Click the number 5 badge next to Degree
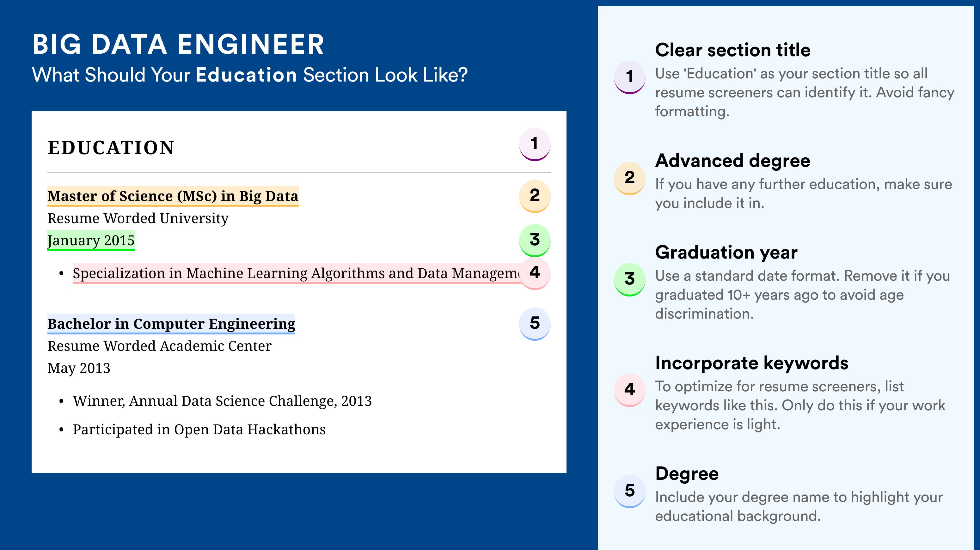980x550 pixels. click(x=630, y=491)
